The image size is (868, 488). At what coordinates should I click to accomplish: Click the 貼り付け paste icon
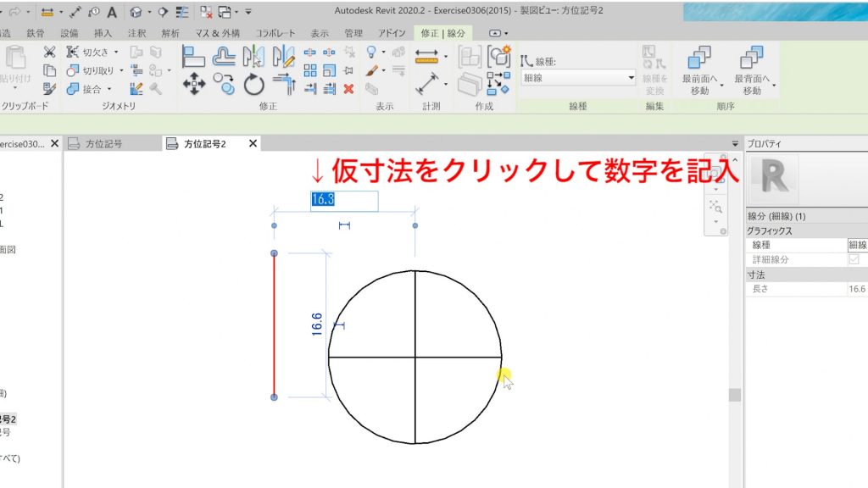click(15, 59)
